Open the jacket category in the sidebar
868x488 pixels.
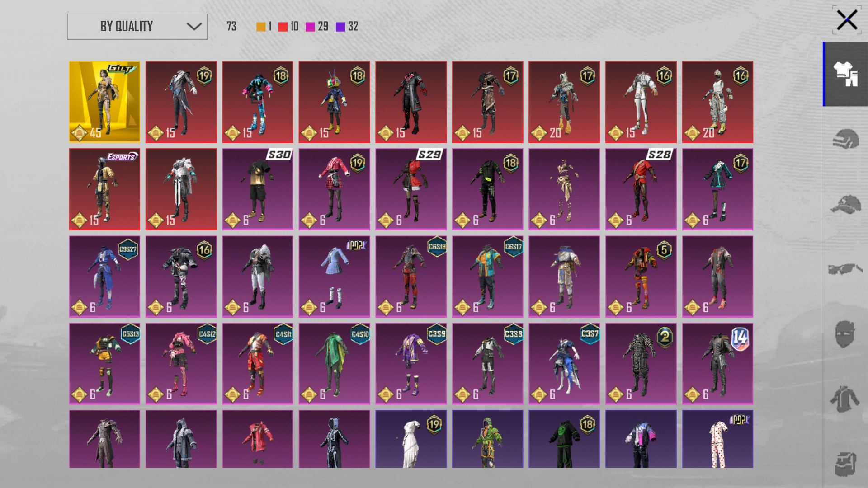coord(845,399)
